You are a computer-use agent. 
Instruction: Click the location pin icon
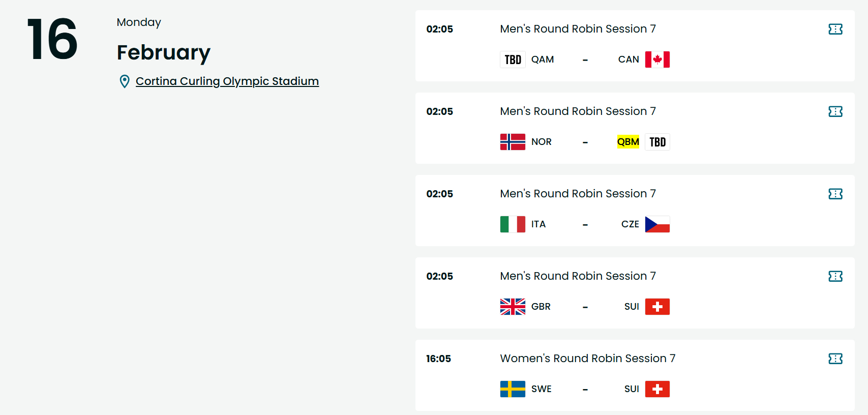[125, 81]
